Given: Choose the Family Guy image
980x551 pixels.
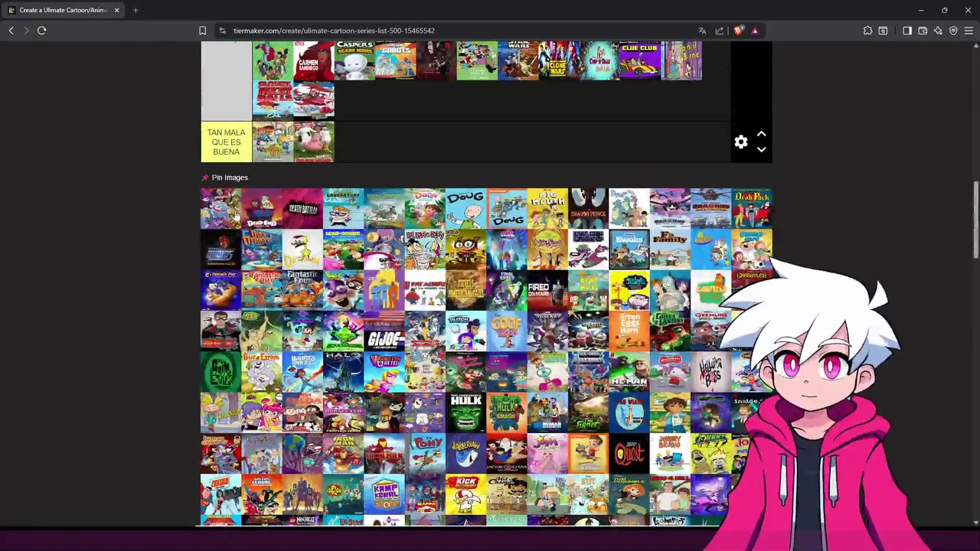Looking at the screenshot, I should [x=752, y=249].
